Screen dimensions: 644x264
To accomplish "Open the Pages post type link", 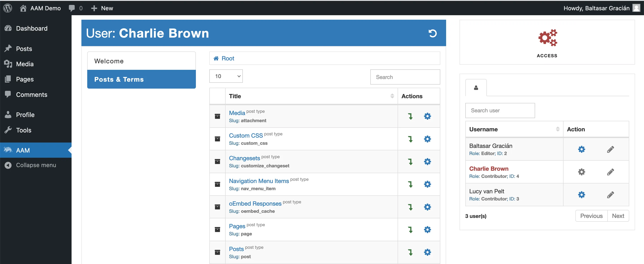I will pyautogui.click(x=237, y=226).
